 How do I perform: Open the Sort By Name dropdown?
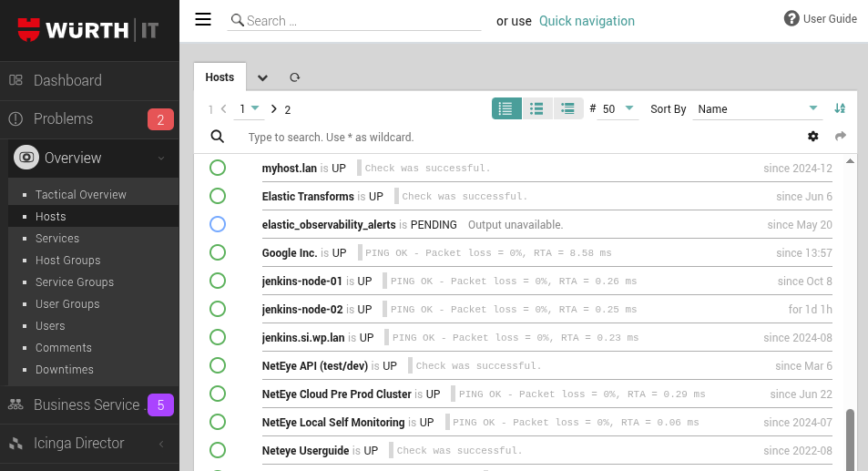tap(757, 109)
